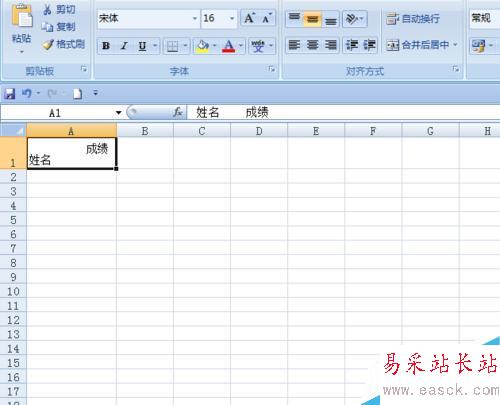Open the 剪贴板 dialog launcher
Image resolution: width=500 pixels, height=405 pixels.
(x=84, y=69)
